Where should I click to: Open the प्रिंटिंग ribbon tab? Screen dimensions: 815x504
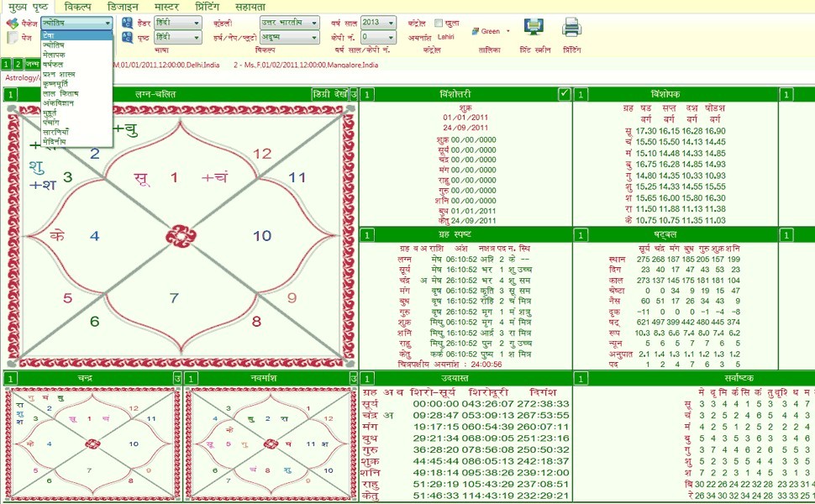(207, 7)
